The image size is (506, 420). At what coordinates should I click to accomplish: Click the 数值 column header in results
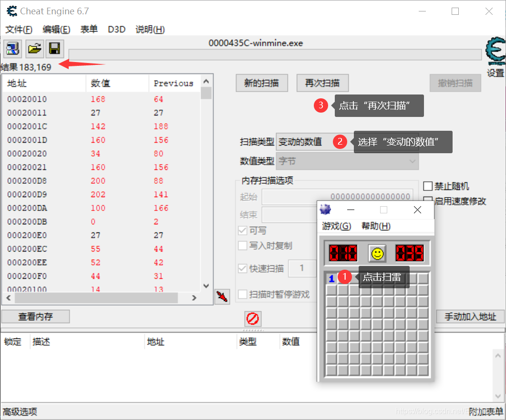pyautogui.click(x=117, y=84)
